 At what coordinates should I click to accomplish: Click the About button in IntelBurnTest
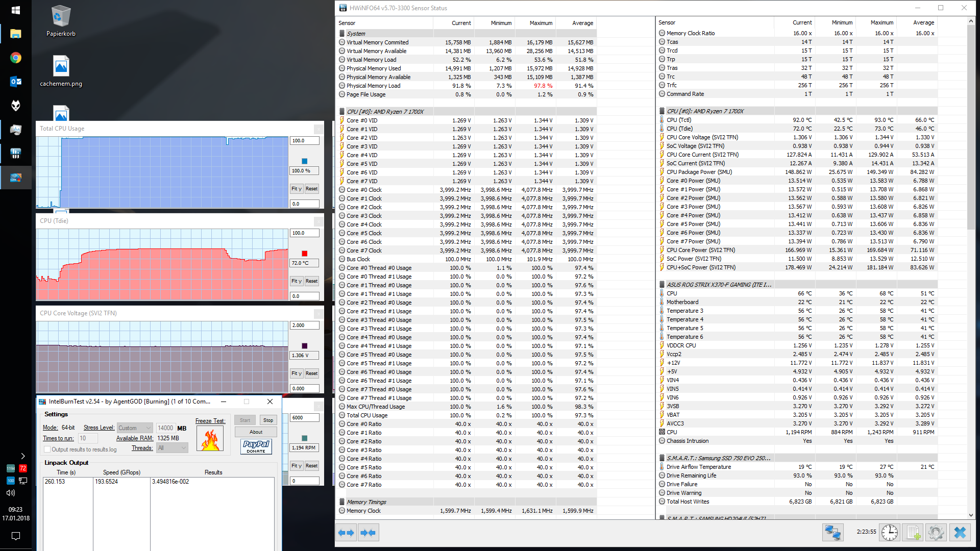click(x=256, y=432)
